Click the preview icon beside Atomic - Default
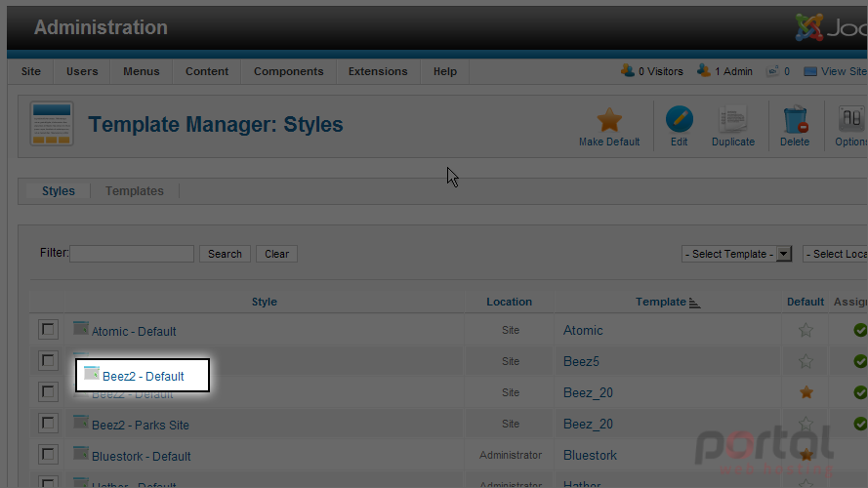This screenshot has width=868, height=488. [x=81, y=328]
